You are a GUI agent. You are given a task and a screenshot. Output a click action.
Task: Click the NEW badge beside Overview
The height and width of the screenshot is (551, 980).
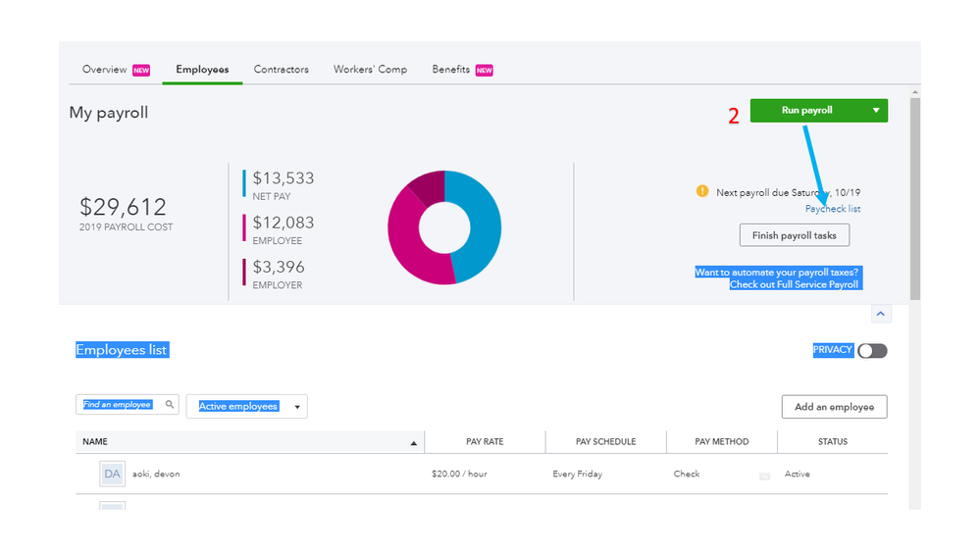[141, 70]
